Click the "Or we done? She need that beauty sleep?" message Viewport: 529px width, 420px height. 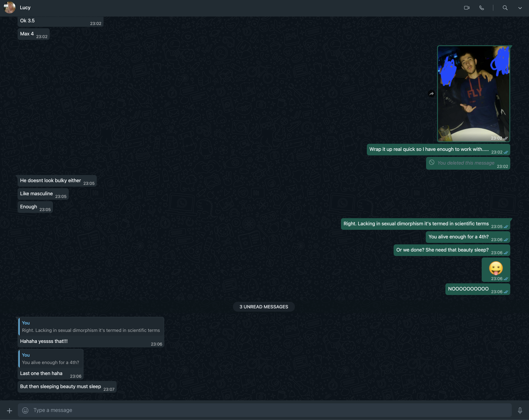pos(452,250)
